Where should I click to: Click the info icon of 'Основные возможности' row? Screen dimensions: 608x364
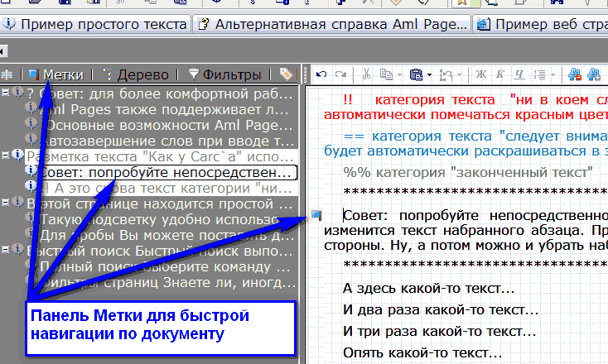[x=31, y=123]
